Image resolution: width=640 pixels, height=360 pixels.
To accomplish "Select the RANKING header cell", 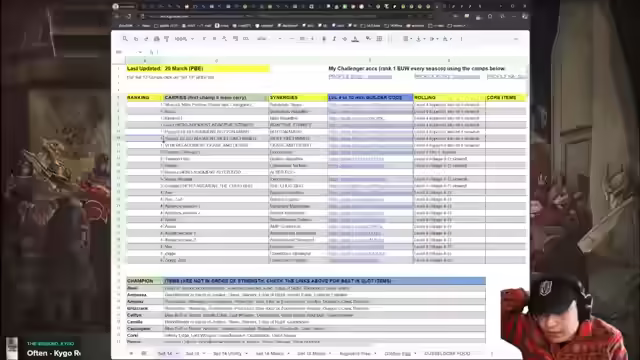I will [144, 98].
